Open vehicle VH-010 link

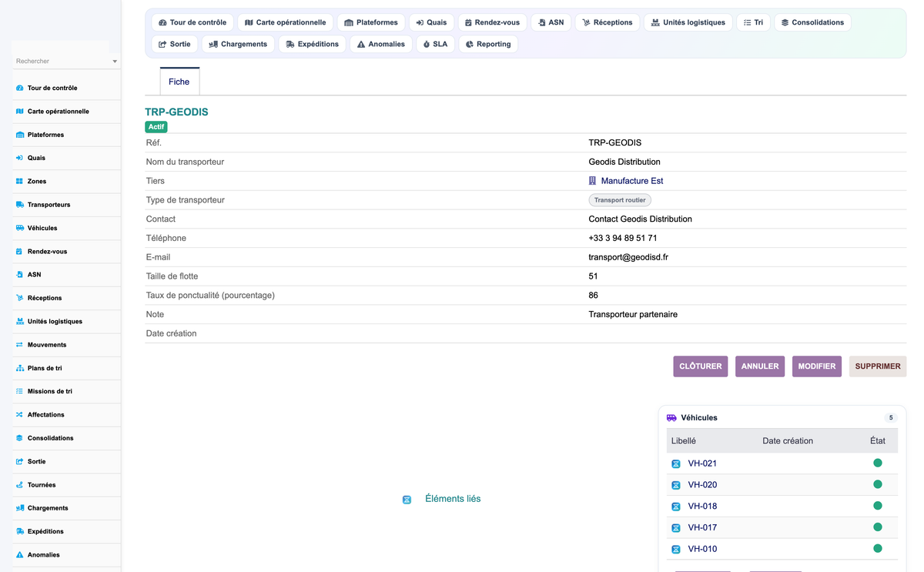click(x=702, y=549)
